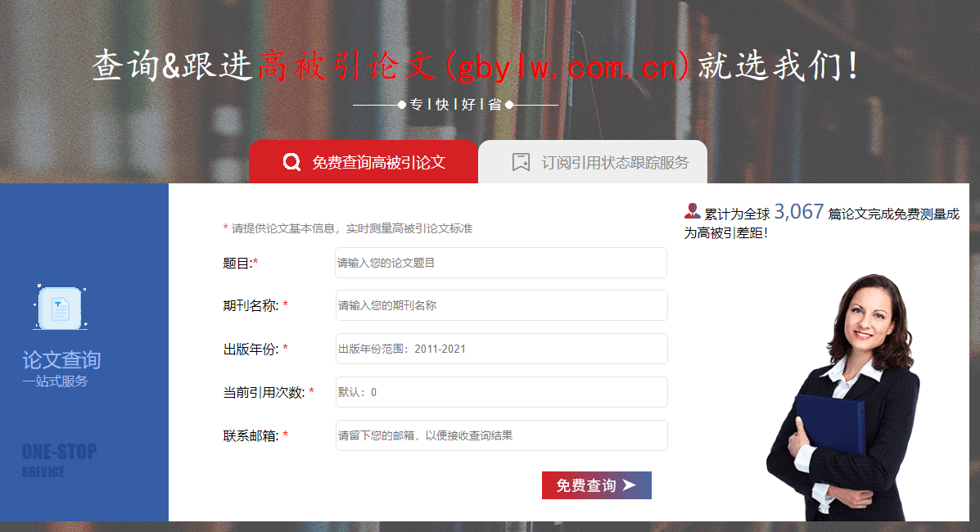Click the red gbylw.com.cn headline text
Viewport: 980px width, 532px height.
(474, 66)
